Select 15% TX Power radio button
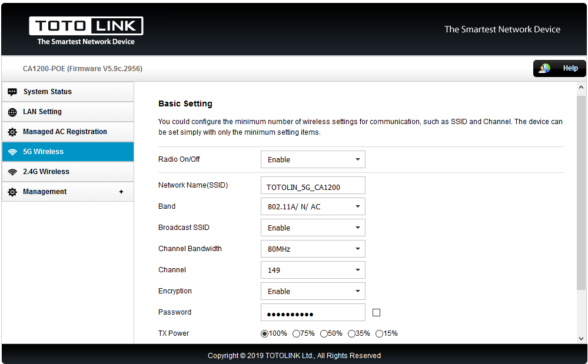This screenshot has height=364, width=588. 380,333
